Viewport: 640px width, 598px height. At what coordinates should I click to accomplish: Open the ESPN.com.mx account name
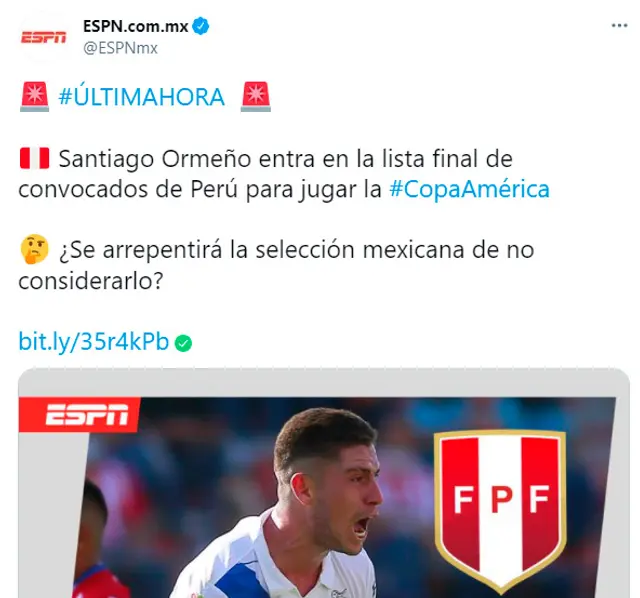136,26
